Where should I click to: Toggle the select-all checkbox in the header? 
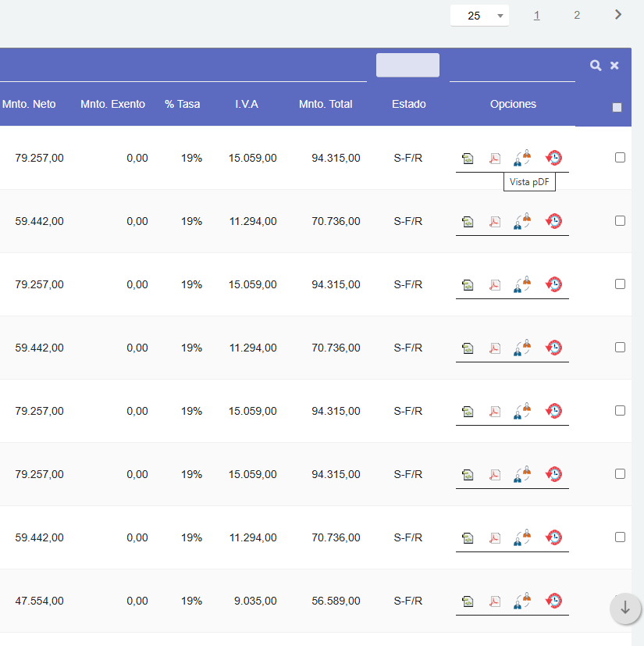click(x=617, y=108)
